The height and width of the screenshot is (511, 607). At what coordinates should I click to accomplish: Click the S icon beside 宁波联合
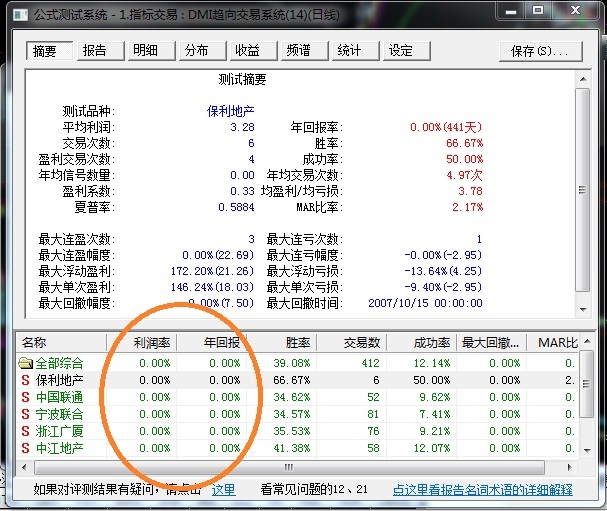(x=26, y=414)
